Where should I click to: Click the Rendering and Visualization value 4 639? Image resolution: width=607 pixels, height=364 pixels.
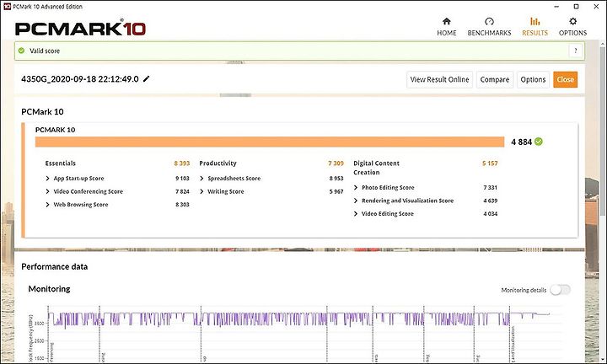click(x=491, y=201)
